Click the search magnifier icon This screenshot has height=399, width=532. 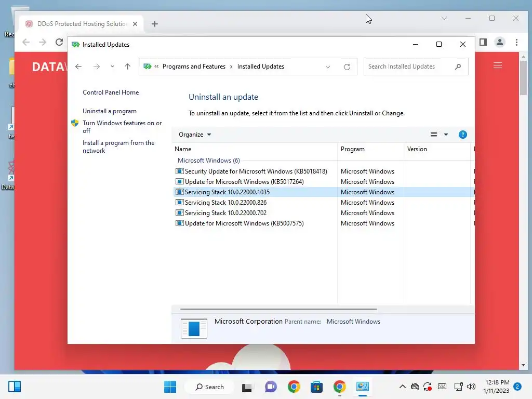coord(458,66)
